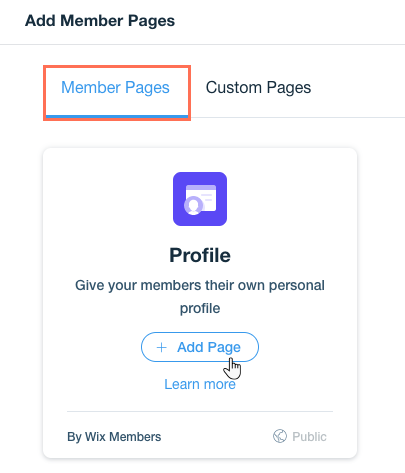Click the purple Profile app icon

click(200, 199)
